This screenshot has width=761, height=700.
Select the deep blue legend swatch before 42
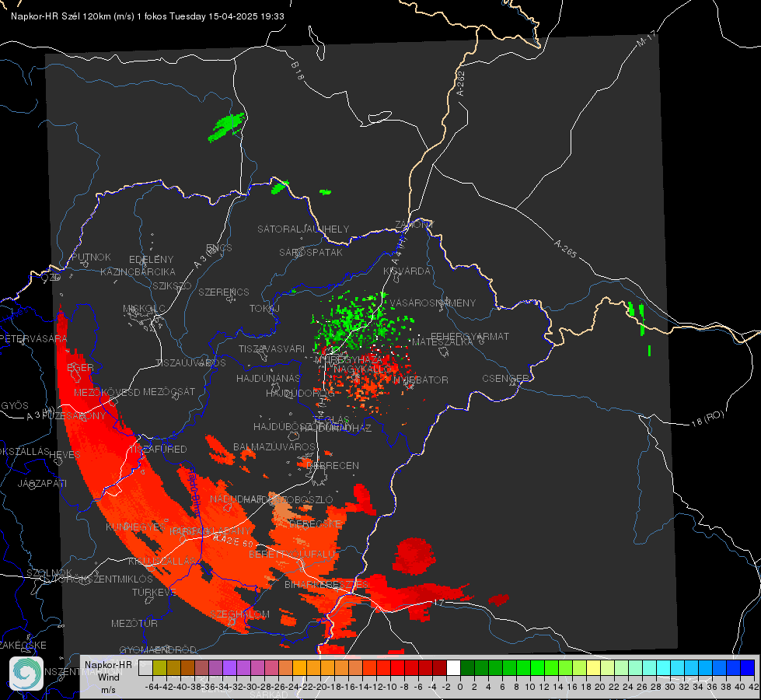click(x=748, y=668)
